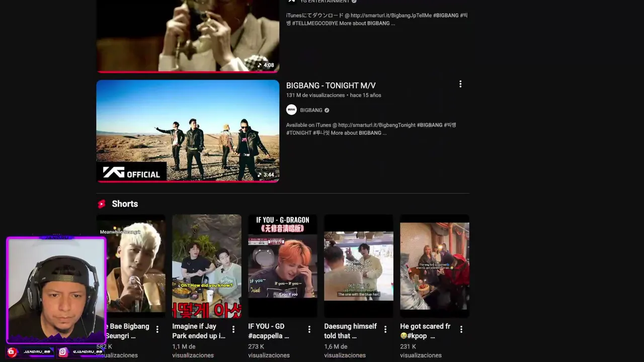The height and width of the screenshot is (362, 644).
Task: Click the #BIGBANG hashtag in top video description
Action: 447,16
